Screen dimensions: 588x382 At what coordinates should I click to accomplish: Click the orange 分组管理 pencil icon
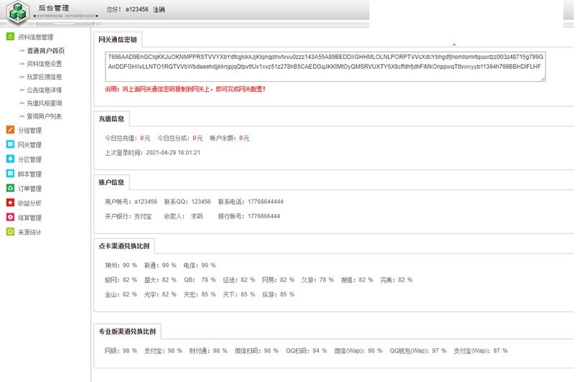[x=10, y=130]
